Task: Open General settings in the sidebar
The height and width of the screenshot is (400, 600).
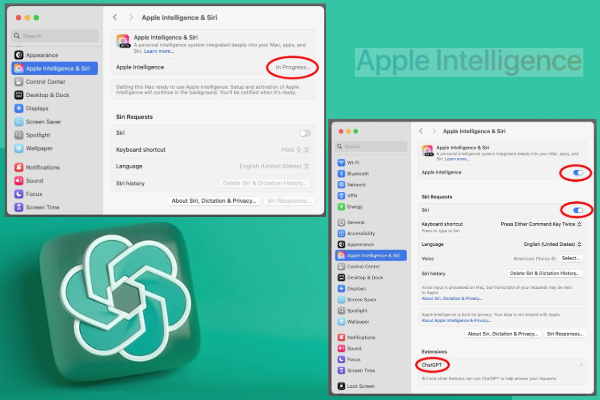Action: pos(351,222)
